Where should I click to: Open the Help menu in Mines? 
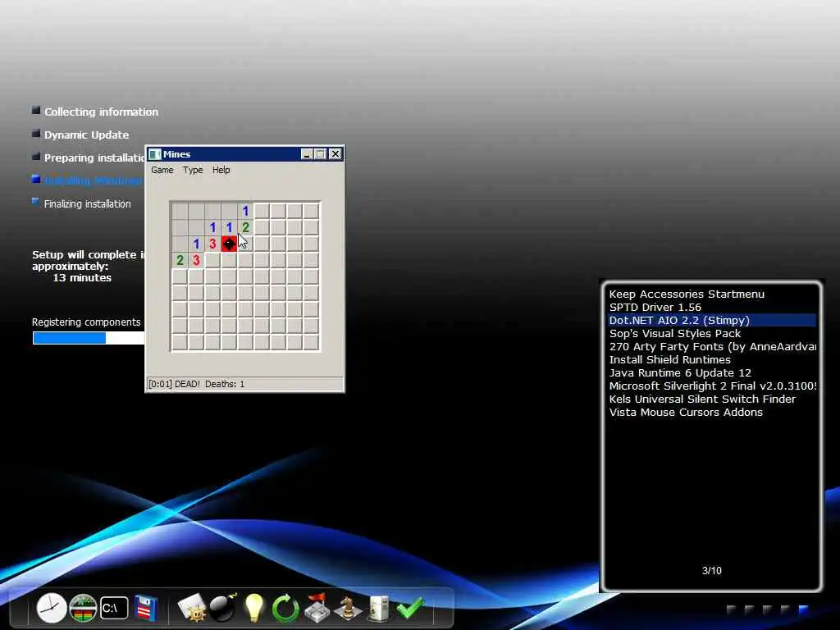tap(221, 170)
